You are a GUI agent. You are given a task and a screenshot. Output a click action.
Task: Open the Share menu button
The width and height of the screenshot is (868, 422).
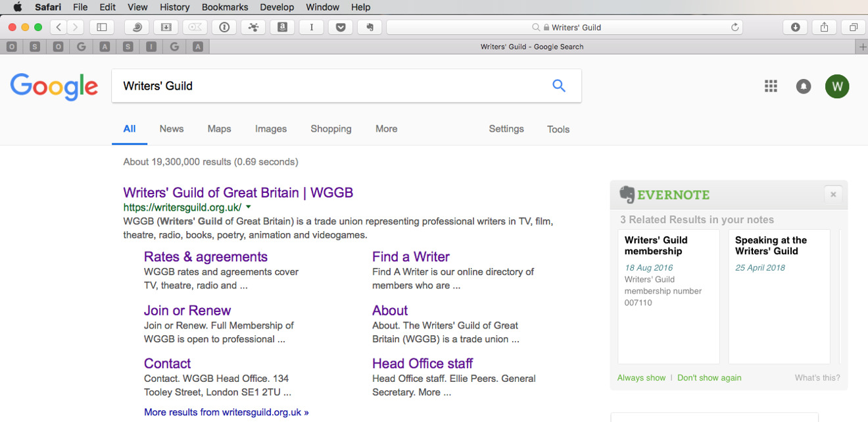(x=824, y=27)
